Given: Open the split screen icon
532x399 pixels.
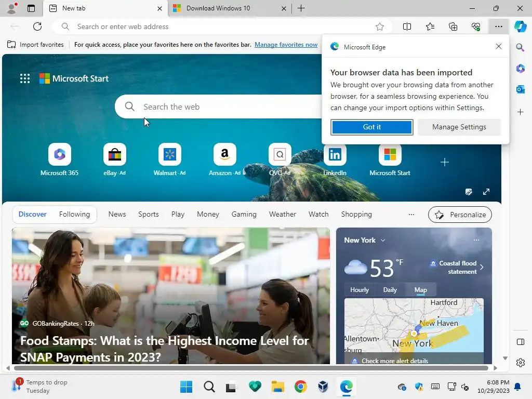Looking at the screenshot, I should pyautogui.click(x=407, y=26).
